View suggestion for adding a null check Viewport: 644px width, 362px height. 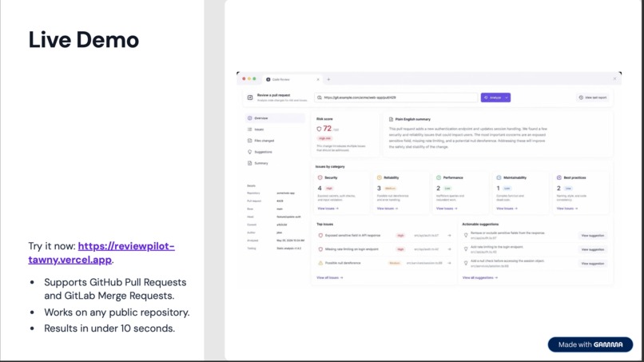(592, 264)
